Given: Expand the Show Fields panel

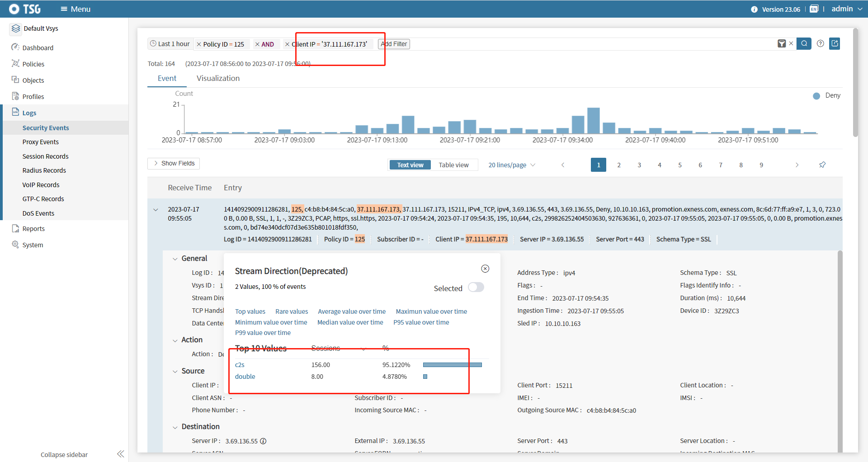Looking at the screenshot, I should (x=174, y=164).
